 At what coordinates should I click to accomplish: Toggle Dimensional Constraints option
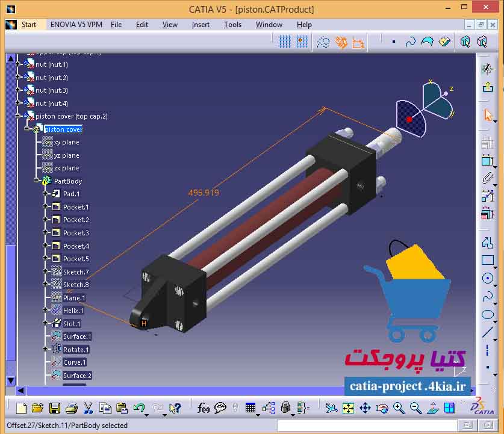[358, 42]
